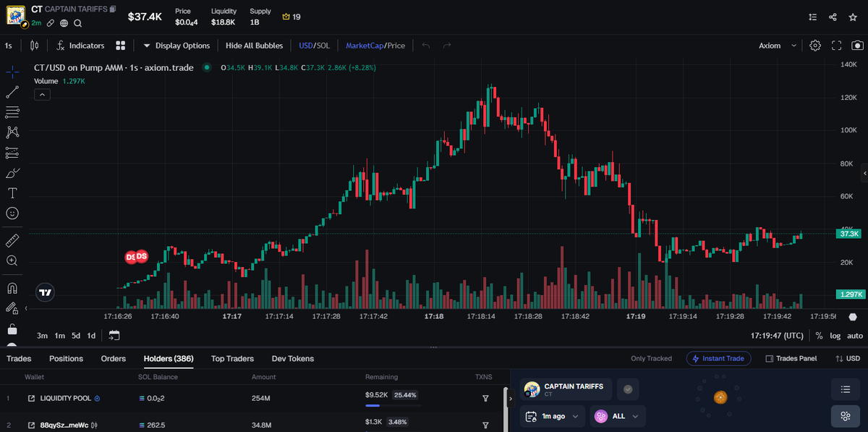This screenshot has width=868, height=432.
Task: Click Hide All Bubbles
Action: [x=254, y=46]
